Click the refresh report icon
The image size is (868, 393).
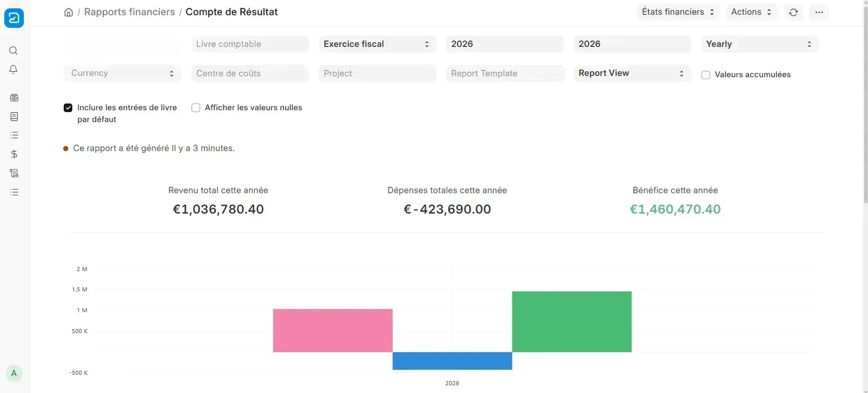(793, 12)
